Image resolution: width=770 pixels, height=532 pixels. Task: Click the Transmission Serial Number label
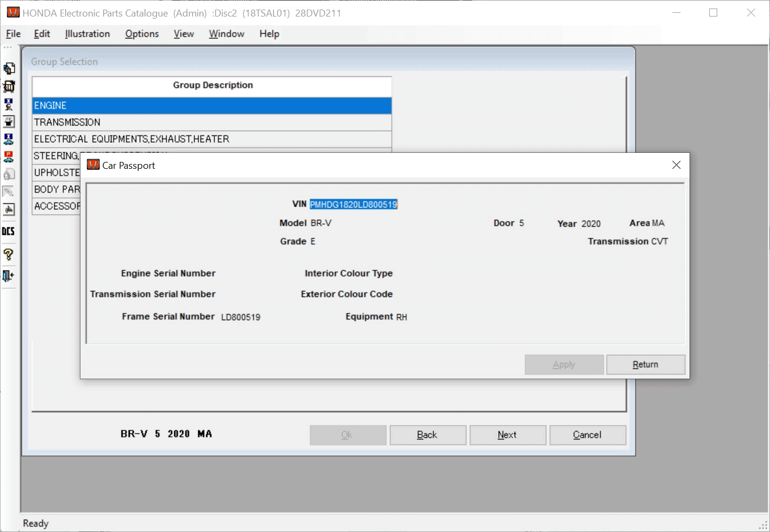point(153,294)
